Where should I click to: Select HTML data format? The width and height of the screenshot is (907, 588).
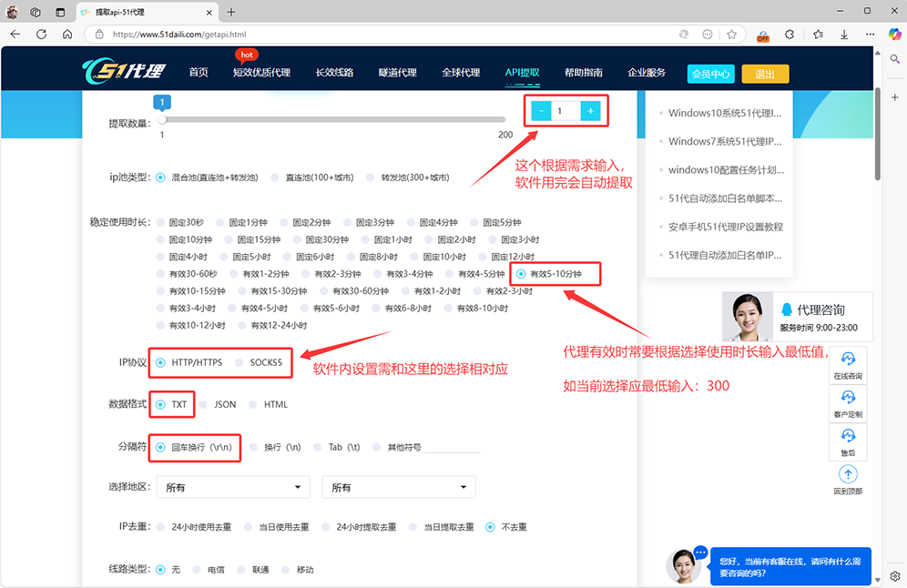point(253,405)
